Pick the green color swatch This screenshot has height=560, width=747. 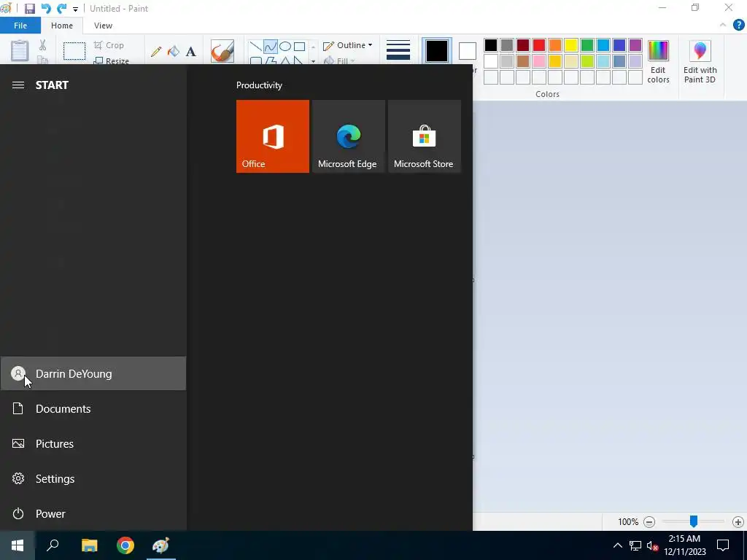point(587,45)
